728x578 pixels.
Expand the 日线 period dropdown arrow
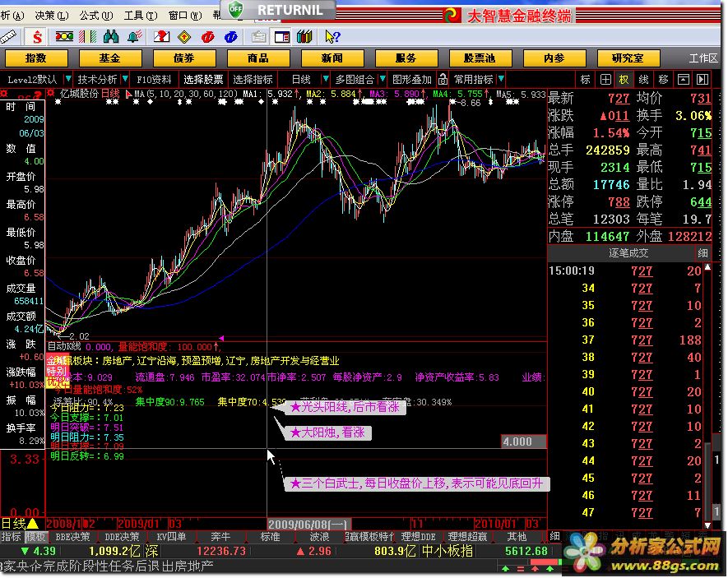pyautogui.click(x=326, y=79)
